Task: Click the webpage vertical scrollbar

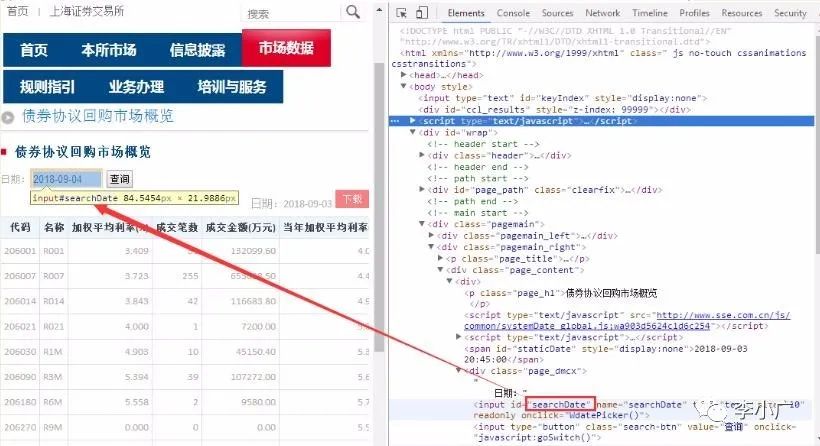Action: tap(380, 207)
